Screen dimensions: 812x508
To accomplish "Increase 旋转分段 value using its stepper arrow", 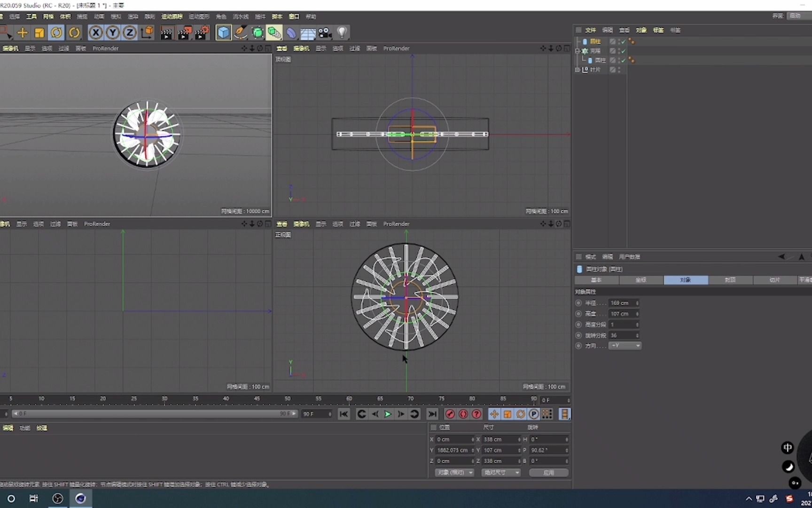I will 638,333.
